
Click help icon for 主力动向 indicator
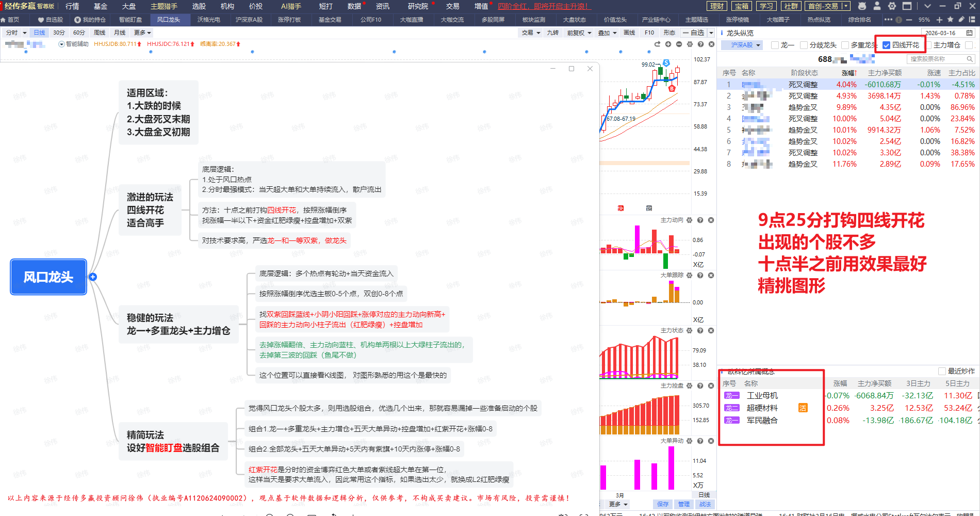pos(700,220)
